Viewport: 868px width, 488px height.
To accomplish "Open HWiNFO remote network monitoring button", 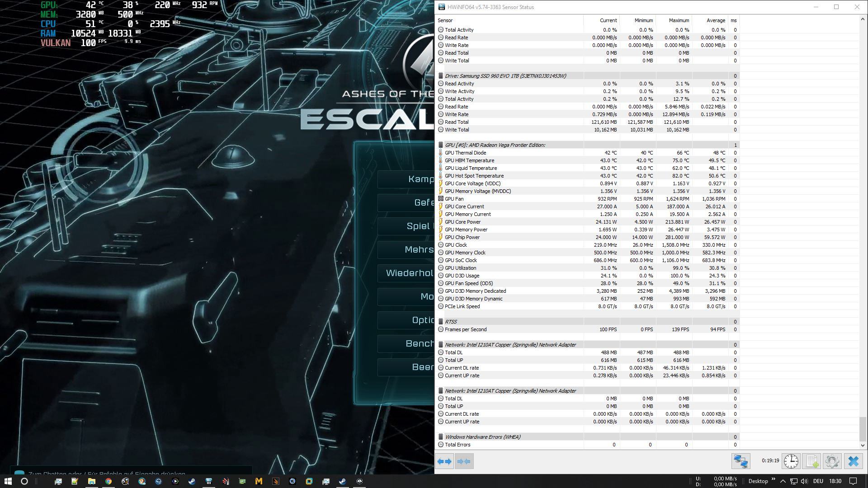I will pyautogui.click(x=741, y=461).
